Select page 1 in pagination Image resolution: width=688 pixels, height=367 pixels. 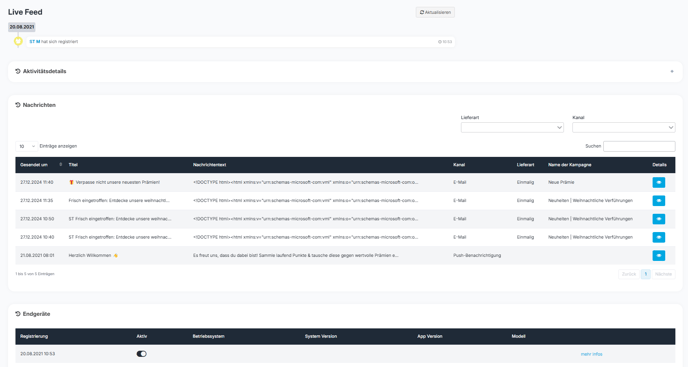coord(645,274)
